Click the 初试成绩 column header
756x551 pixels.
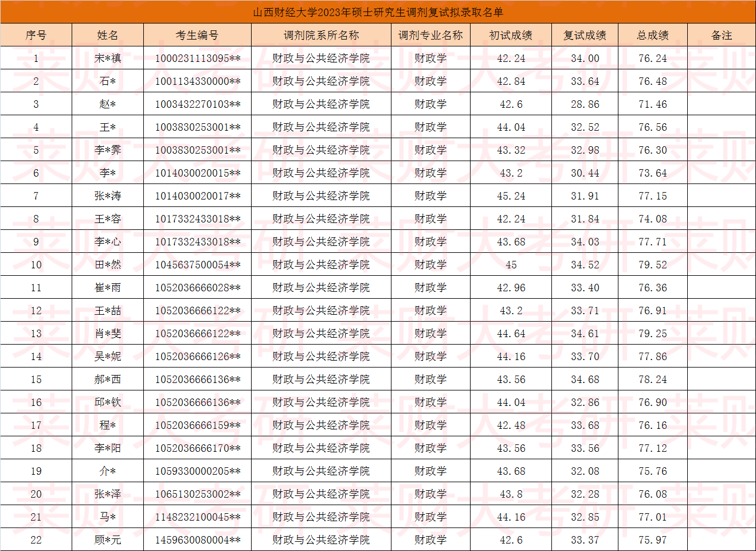click(x=511, y=35)
